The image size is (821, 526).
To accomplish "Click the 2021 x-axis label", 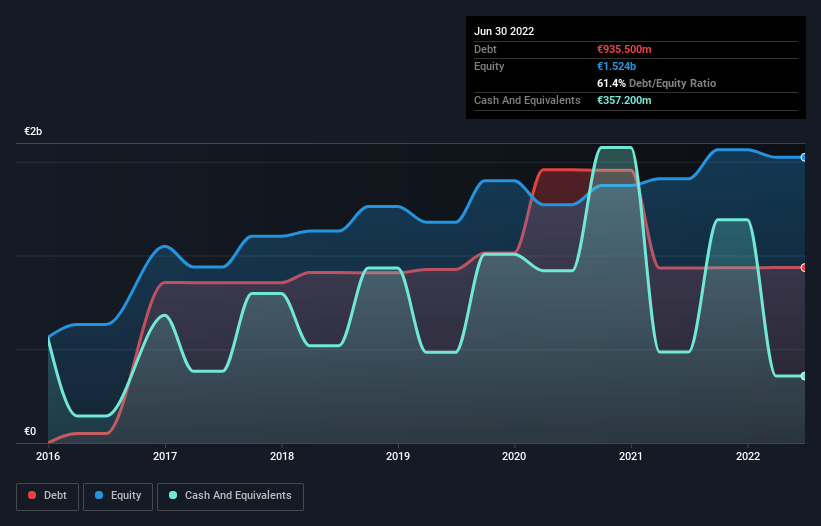I will pyautogui.click(x=631, y=456).
